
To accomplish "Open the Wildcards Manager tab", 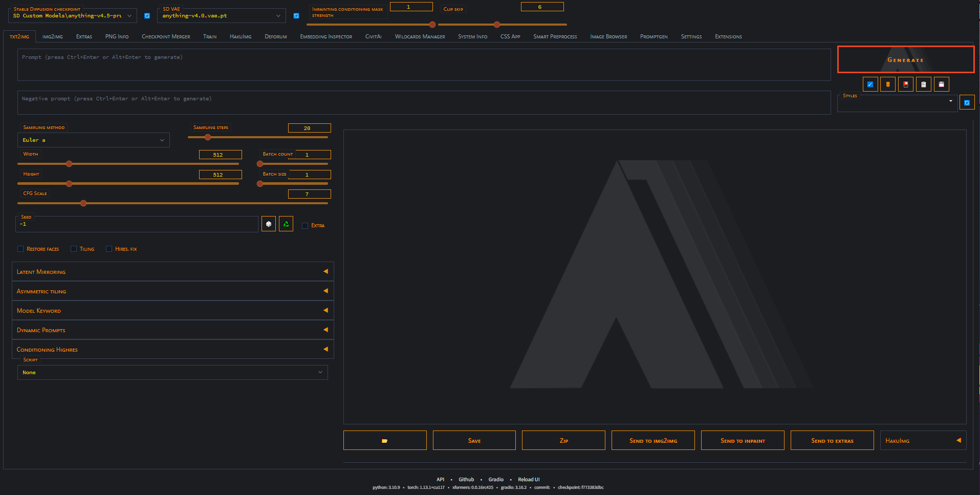I will pyautogui.click(x=420, y=37).
